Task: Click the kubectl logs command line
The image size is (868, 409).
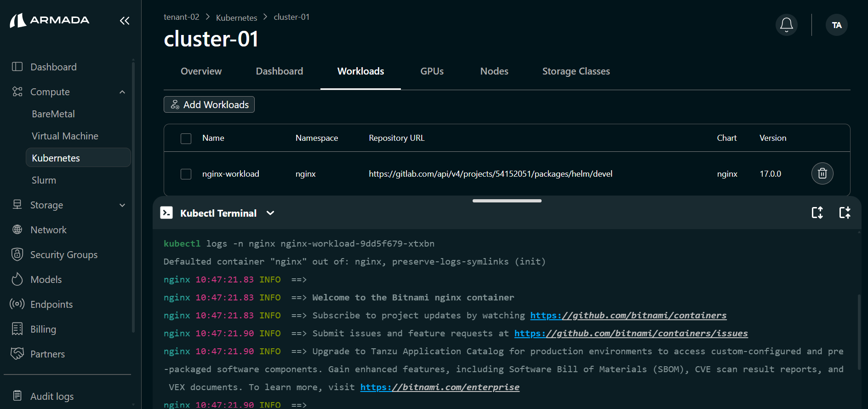Action: 299,243
